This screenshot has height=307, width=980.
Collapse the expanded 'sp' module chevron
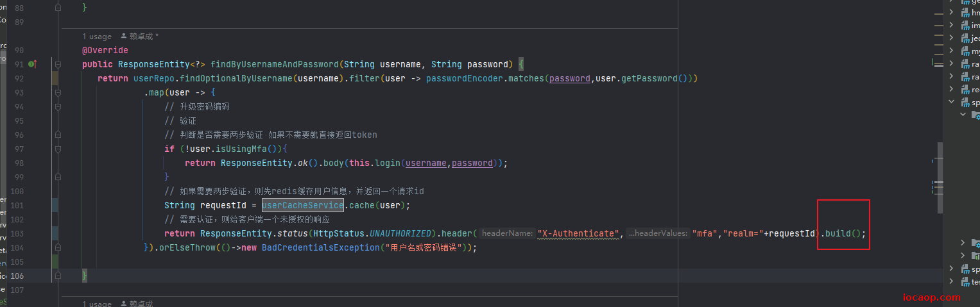pos(952,102)
